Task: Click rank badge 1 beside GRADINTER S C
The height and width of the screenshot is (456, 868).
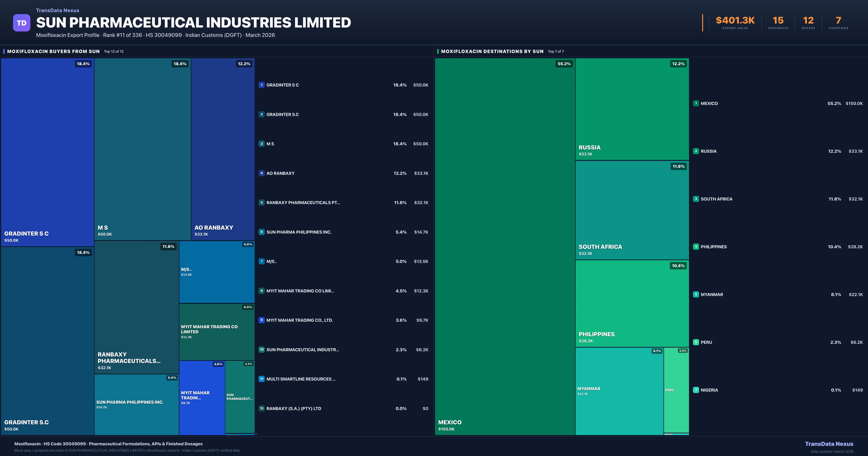Action: pyautogui.click(x=261, y=85)
